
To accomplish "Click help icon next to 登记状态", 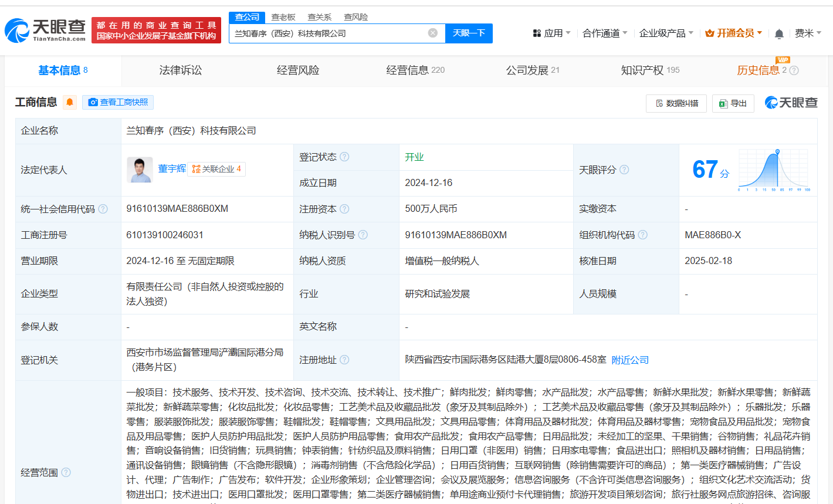I will point(344,157).
